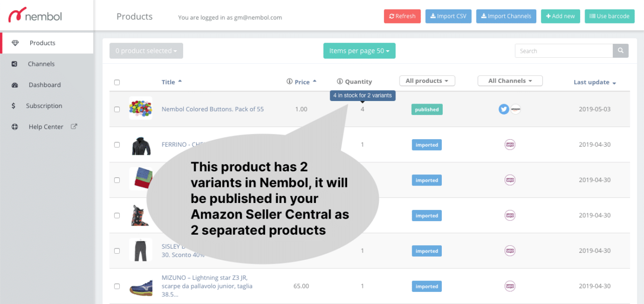Open the Nembol Colored Buttons product link
Viewport: 644px width, 304px height.
point(212,109)
